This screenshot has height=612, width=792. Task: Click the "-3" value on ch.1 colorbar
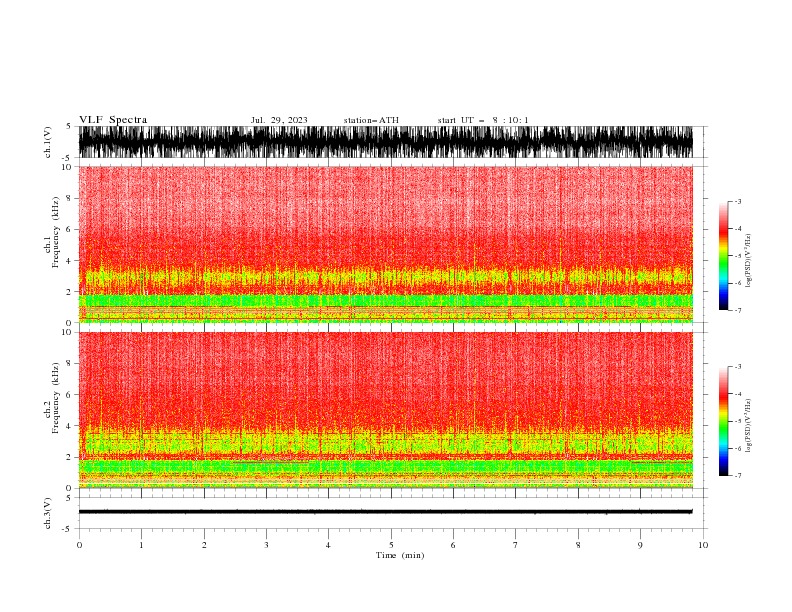point(738,201)
